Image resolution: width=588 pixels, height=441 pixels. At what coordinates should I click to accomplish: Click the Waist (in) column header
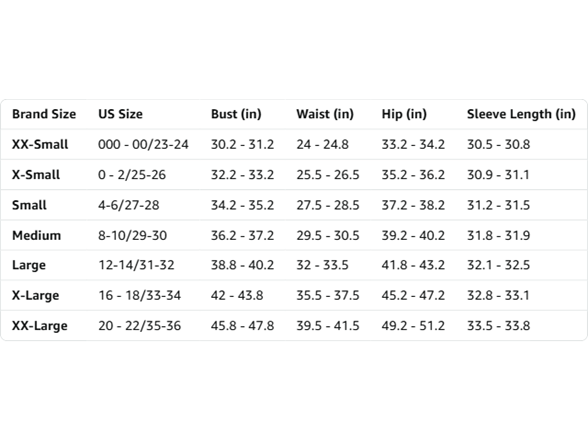pos(325,114)
